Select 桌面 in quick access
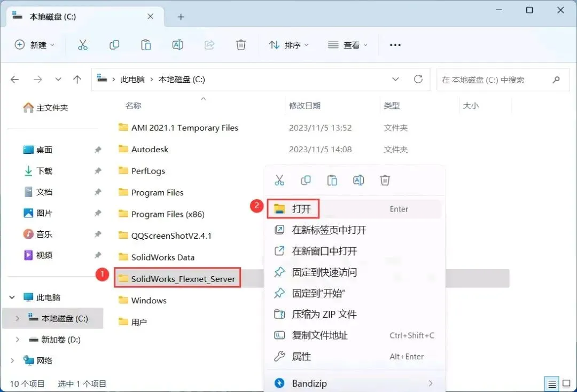The image size is (577, 392). (38, 150)
